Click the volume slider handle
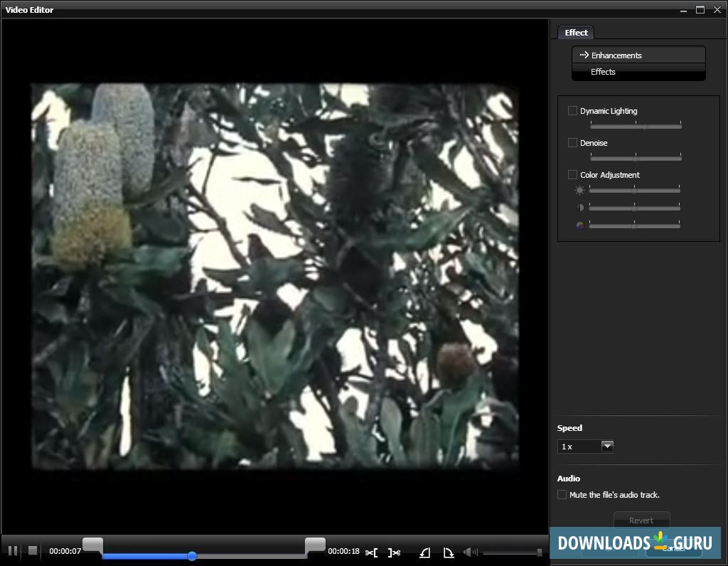The width and height of the screenshot is (728, 566). [x=539, y=552]
